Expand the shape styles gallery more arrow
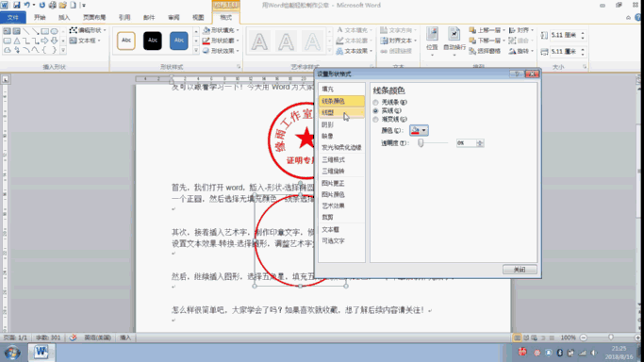Image resolution: width=644 pixels, height=362 pixels. coord(196,50)
